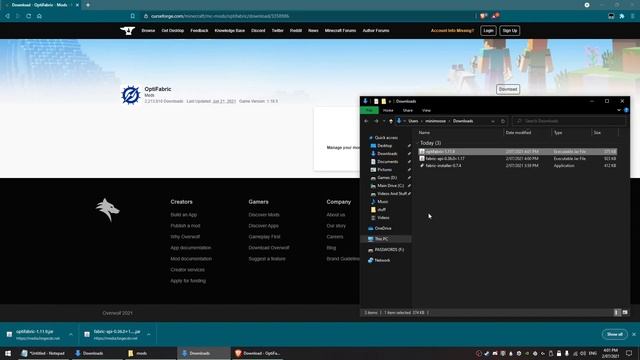Open the Account Info Missing link

coord(452,31)
